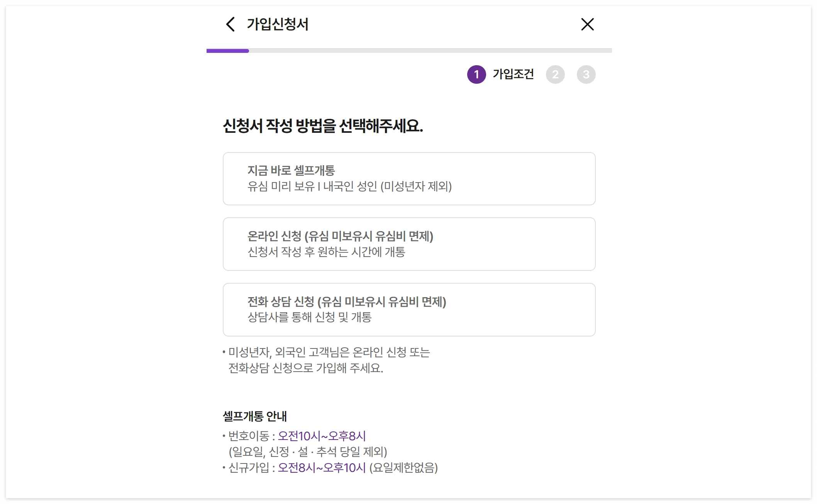Click the back arrow icon
This screenshot has width=817, height=504.
[231, 24]
